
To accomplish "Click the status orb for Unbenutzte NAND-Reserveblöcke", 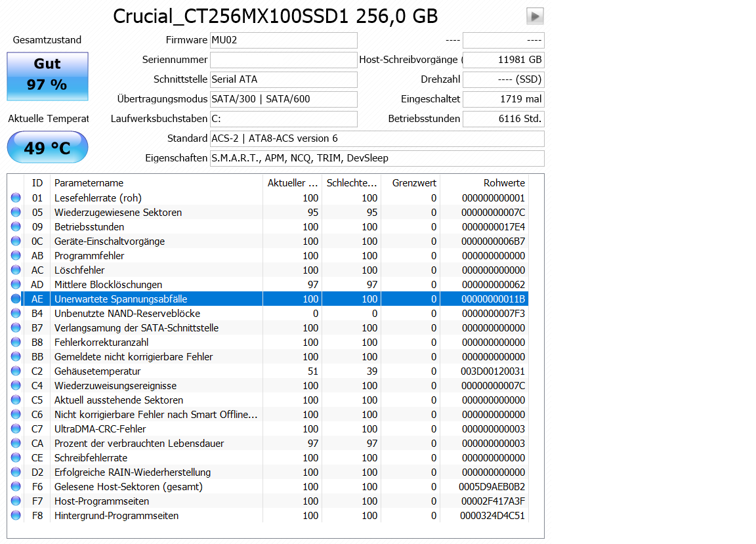I will (16, 314).
